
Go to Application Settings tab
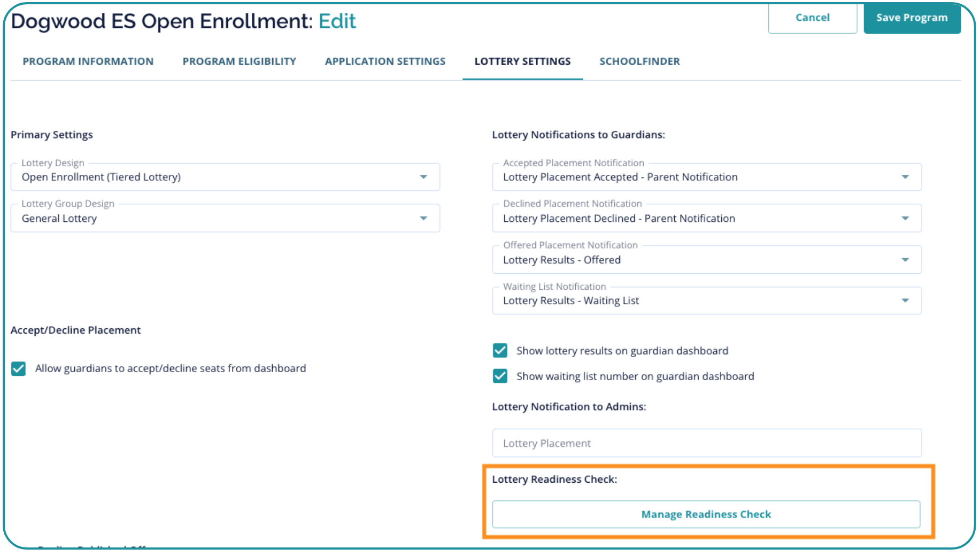coord(385,61)
